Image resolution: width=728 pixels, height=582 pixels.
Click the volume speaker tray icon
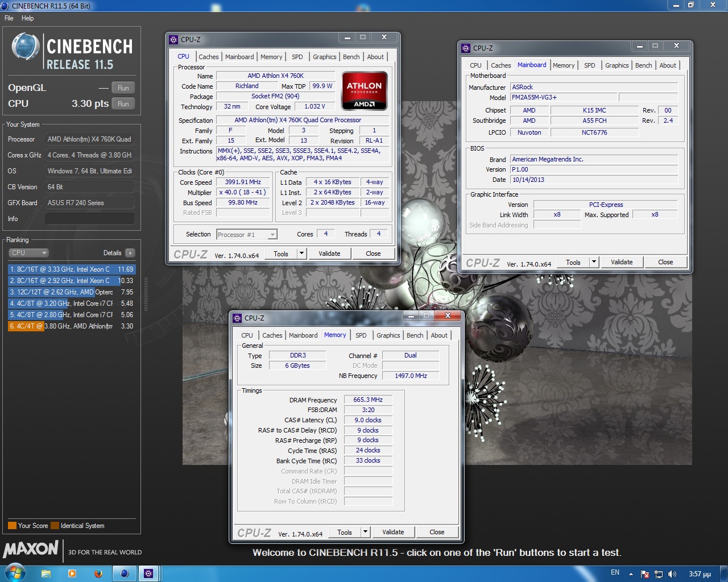click(x=672, y=574)
